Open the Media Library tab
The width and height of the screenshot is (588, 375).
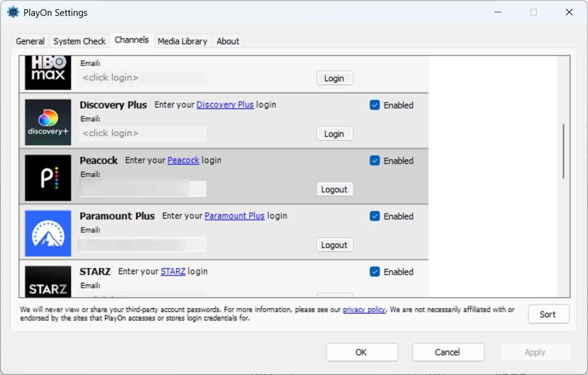pos(182,41)
